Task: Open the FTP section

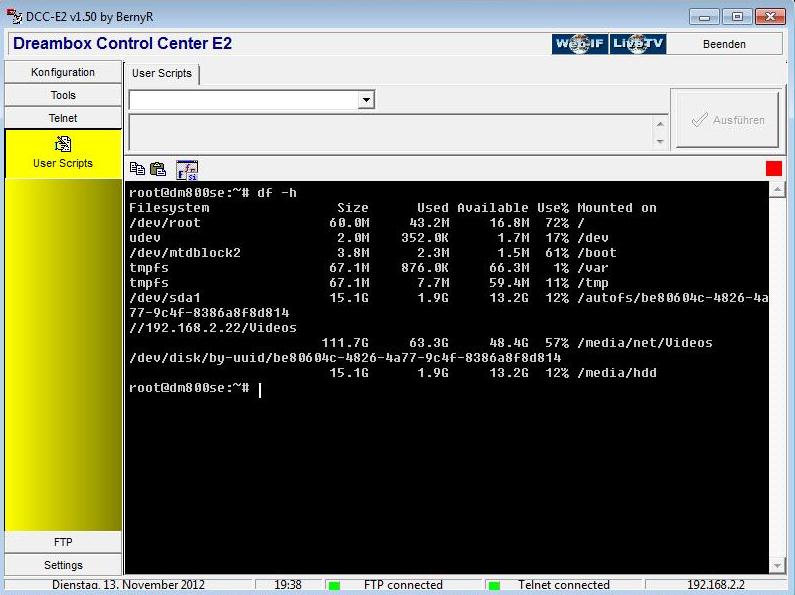Action: (x=63, y=542)
